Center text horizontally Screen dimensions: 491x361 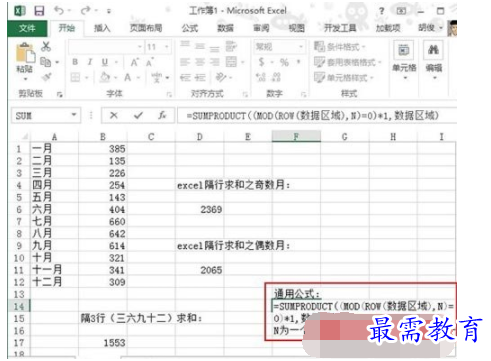pyautogui.click(x=200, y=62)
